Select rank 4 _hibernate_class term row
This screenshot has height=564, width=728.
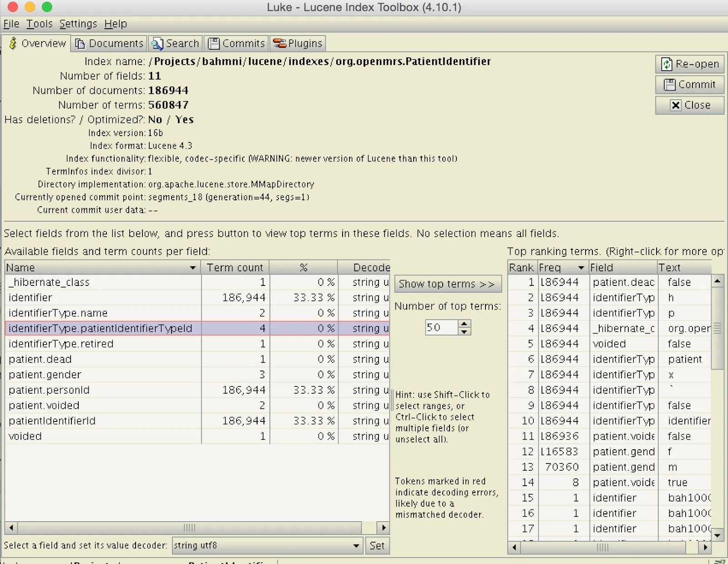609,328
